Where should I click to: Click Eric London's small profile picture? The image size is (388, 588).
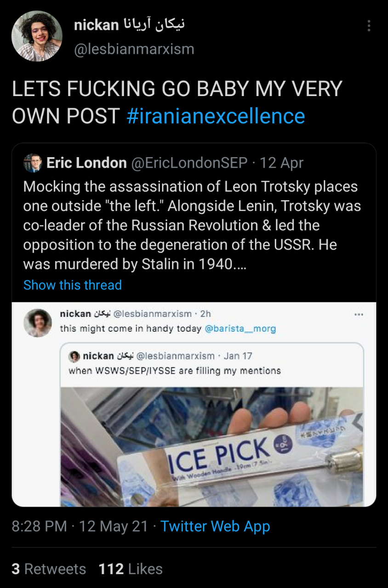pos(33,163)
